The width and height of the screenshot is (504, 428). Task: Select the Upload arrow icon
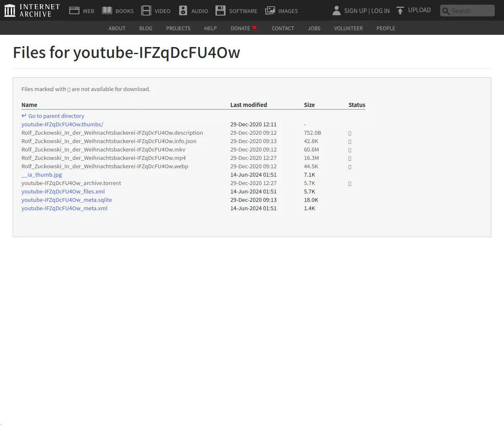pos(400,10)
